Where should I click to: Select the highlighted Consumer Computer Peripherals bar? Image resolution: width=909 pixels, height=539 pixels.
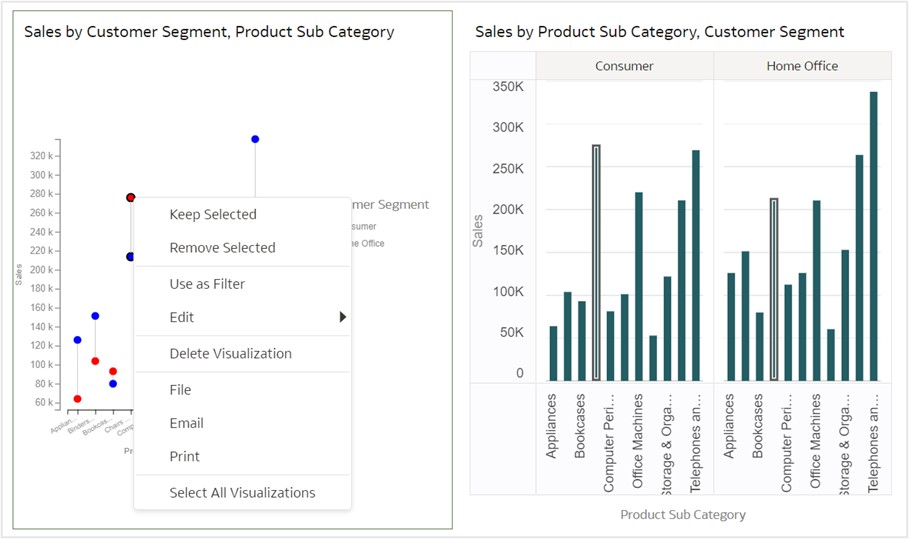coord(596,262)
